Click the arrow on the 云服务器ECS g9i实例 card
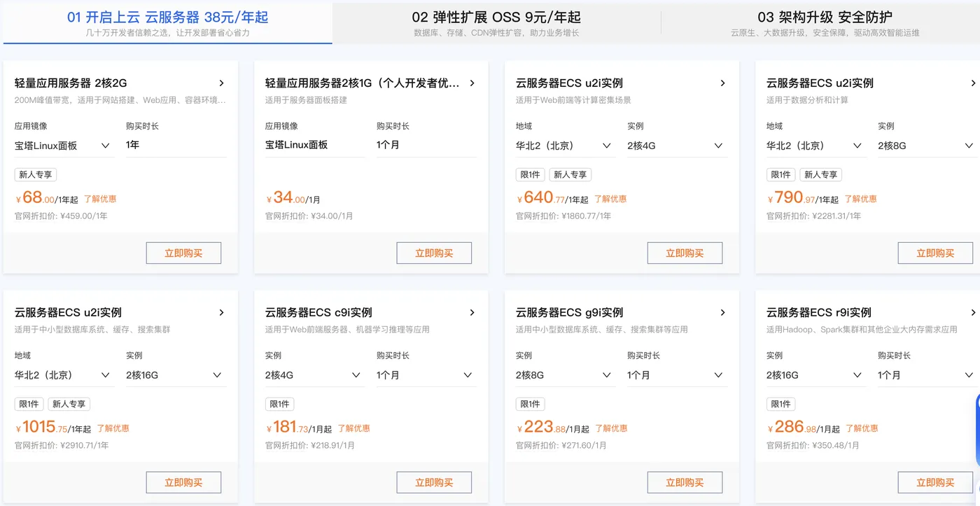 722,312
